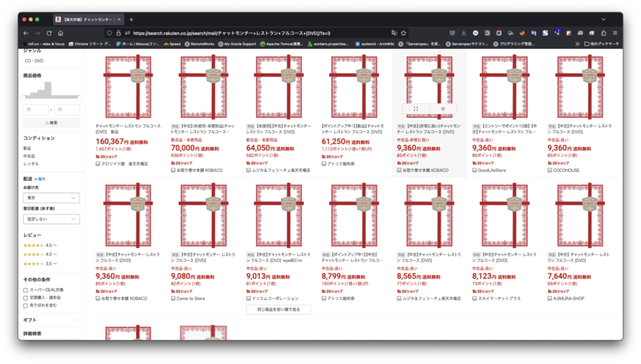
Task: Click the 検索 price search button
Action: [x=51, y=123]
